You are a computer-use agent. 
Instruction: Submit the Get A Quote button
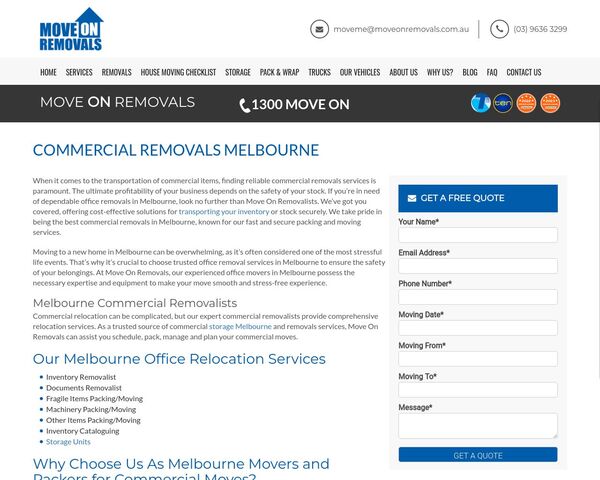click(x=478, y=455)
